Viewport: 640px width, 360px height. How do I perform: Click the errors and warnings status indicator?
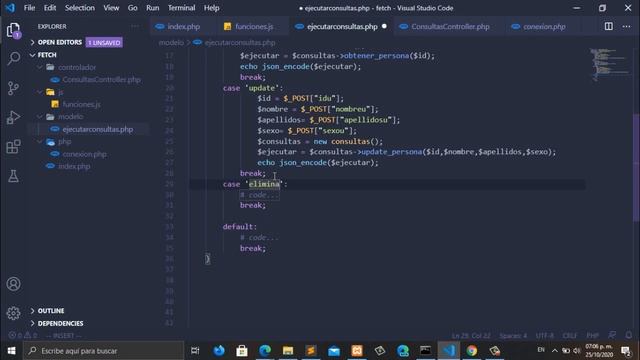coord(23,336)
